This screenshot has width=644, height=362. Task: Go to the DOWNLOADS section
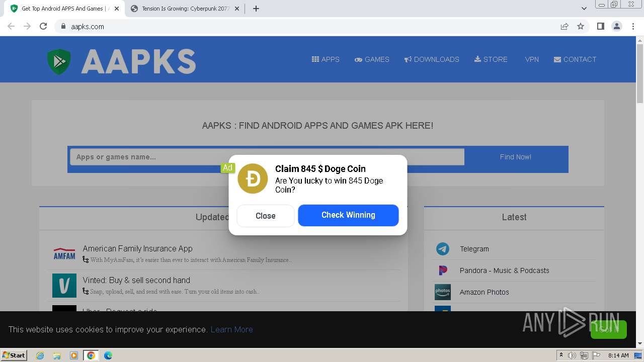432,59
